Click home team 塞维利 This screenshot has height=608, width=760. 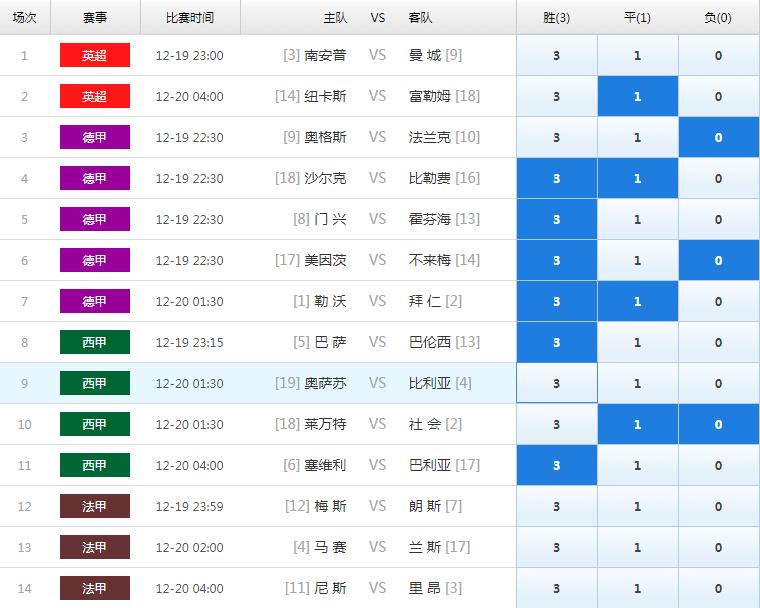[x=325, y=465]
